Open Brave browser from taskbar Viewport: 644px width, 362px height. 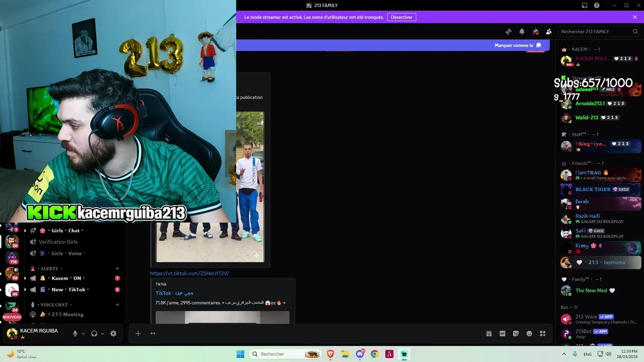click(x=331, y=354)
